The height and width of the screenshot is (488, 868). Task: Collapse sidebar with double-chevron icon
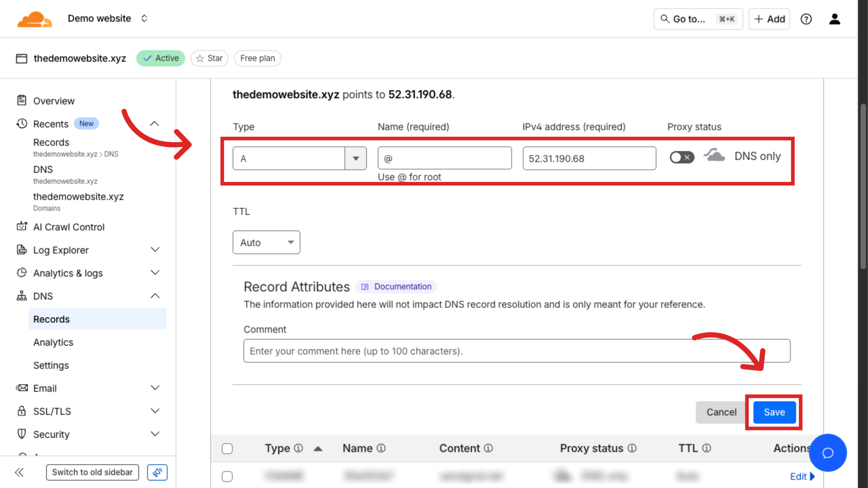20,472
